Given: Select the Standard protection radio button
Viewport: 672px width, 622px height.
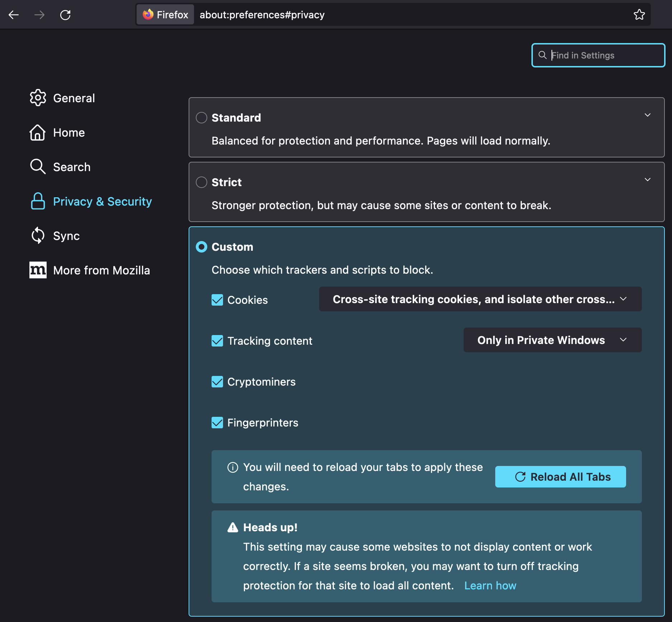Looking at the screenshot, I should (202, 118).
